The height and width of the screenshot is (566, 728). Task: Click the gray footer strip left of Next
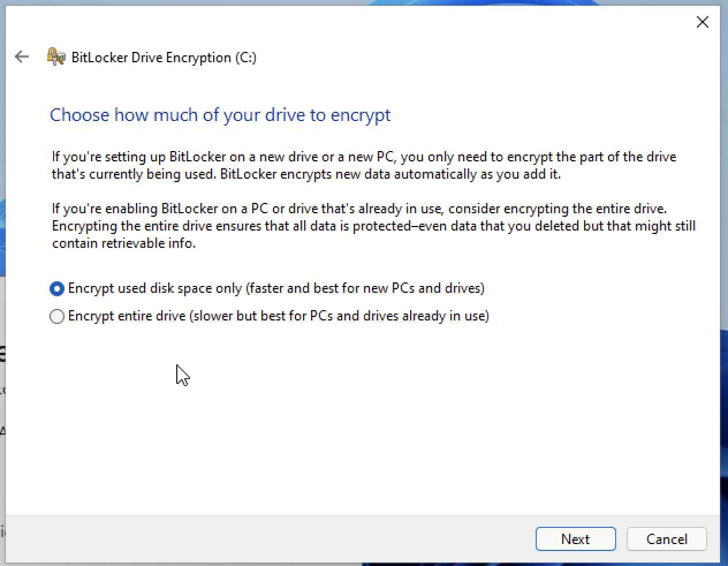tap(271, 539)
